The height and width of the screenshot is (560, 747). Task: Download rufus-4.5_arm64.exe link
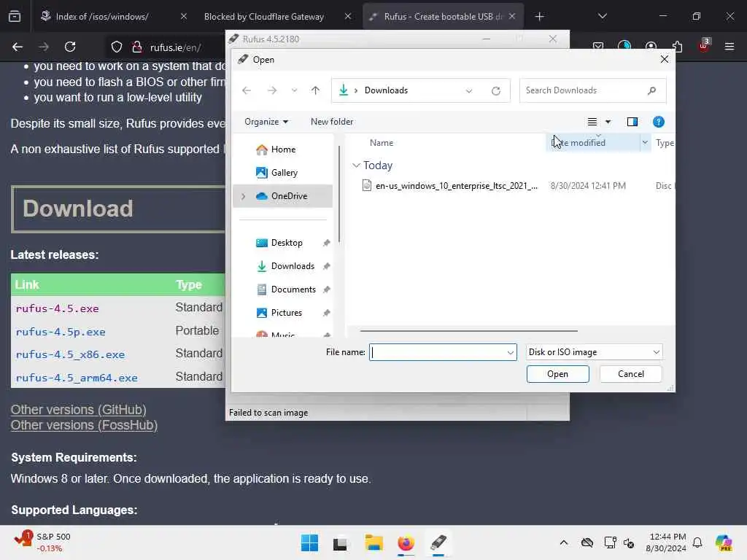pyautogui.click(x=76, y=378)
